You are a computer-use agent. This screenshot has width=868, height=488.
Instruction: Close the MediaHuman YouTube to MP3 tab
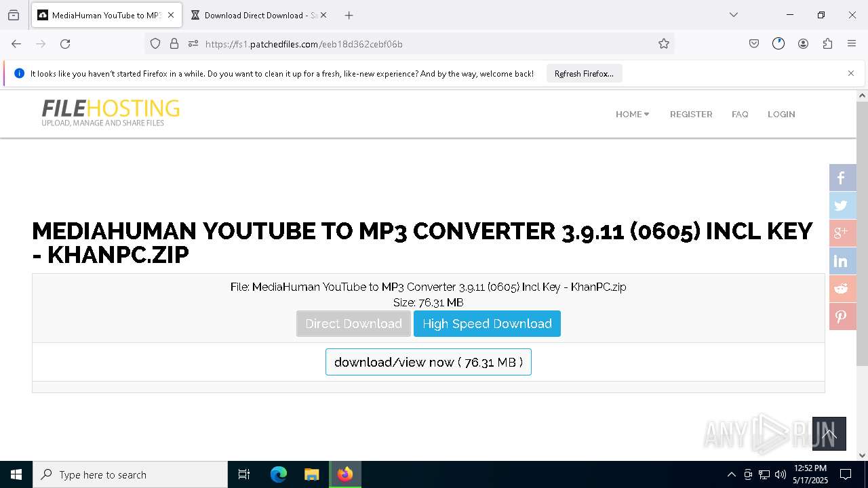point(171,15)
